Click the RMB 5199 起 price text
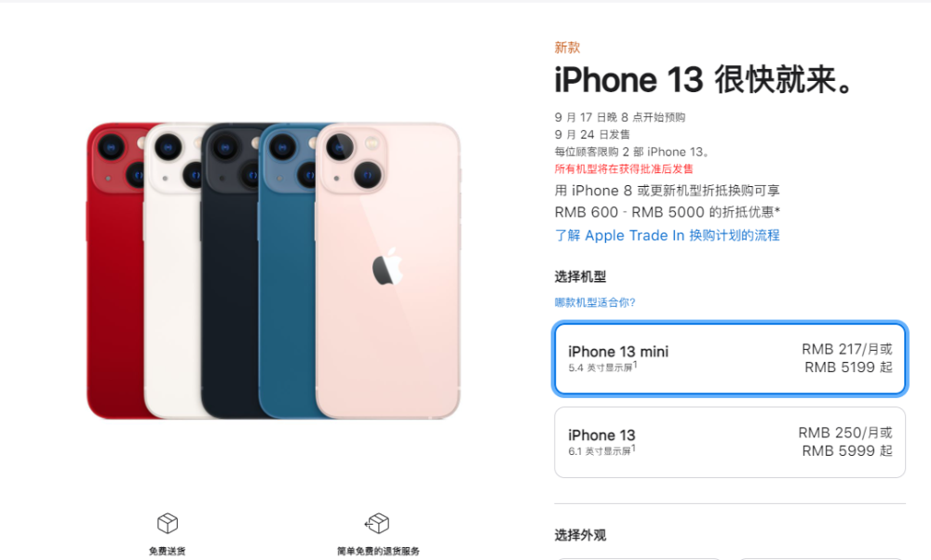The width and height of the screenshot is (931, 560). (848, 367)
